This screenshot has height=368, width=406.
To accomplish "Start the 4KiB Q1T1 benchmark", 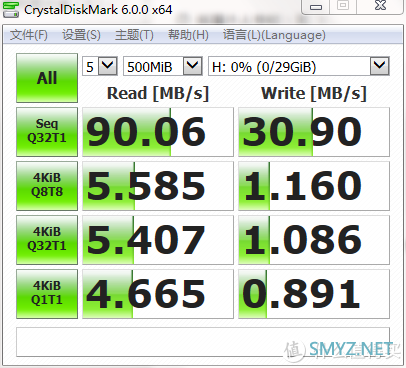I will click(x=47, y=294).
